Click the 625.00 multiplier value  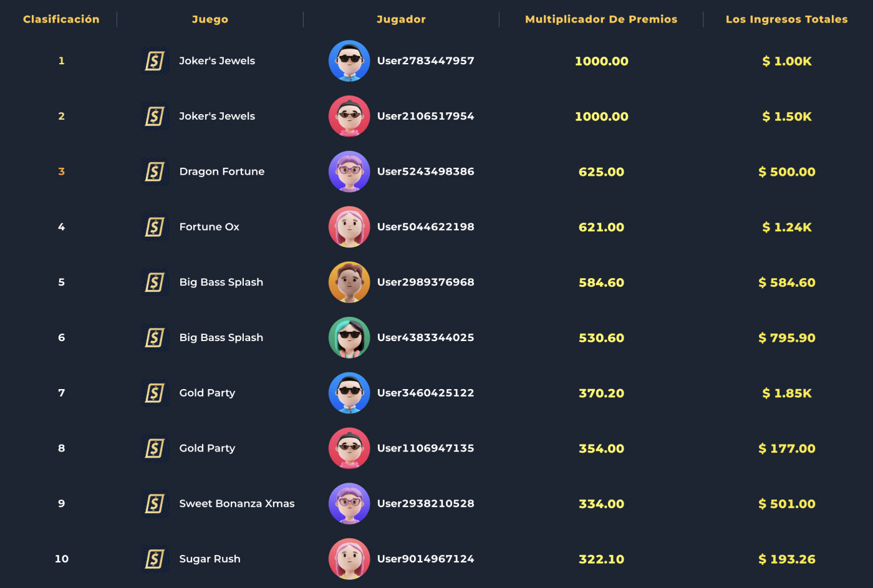point(601,172)
